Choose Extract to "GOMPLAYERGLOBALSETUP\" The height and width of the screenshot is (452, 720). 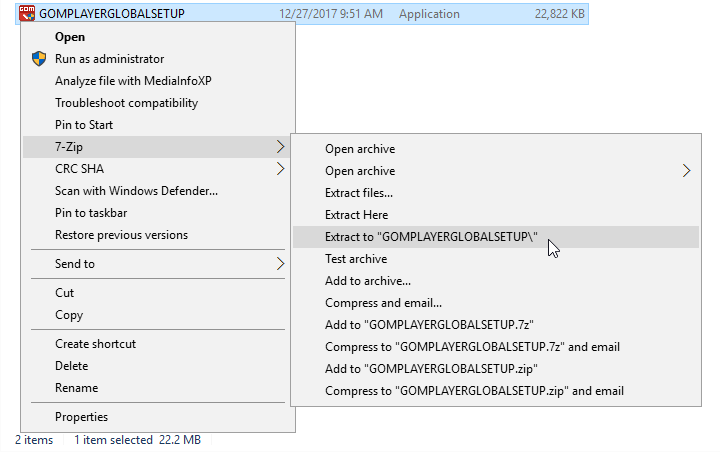tap(496, 237)
